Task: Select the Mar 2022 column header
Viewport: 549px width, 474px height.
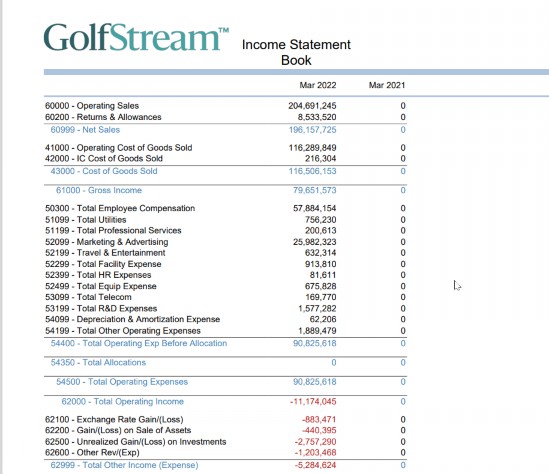Action: click(318, 85)
